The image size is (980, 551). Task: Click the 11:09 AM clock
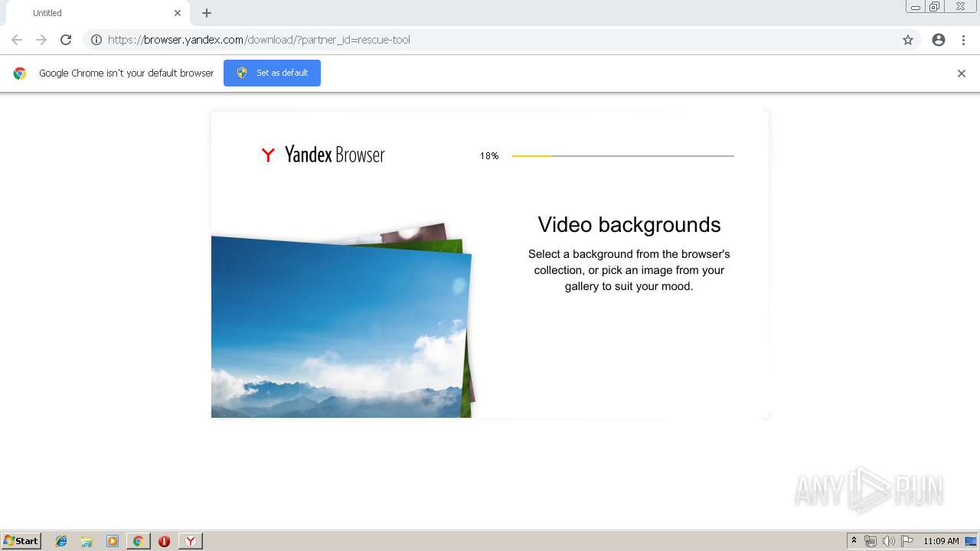point(941,541)
